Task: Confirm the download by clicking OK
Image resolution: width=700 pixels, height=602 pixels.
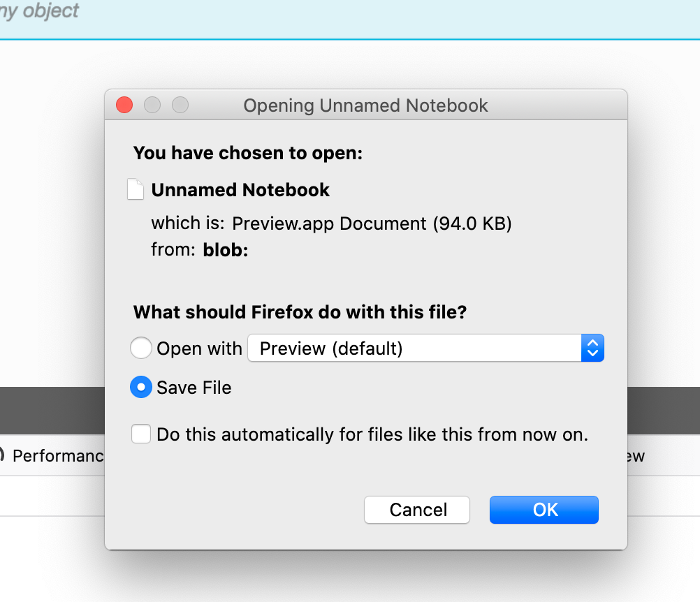Action: pyautogui.click(x=544, y=509)
